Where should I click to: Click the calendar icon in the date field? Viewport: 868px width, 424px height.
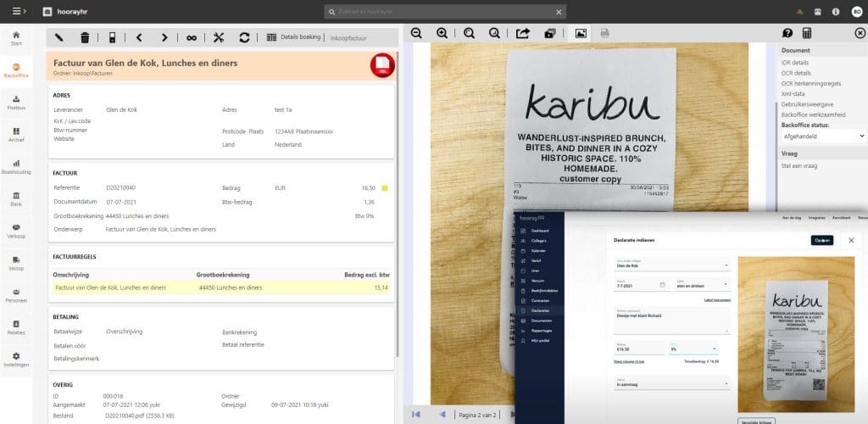click(663, 285)
